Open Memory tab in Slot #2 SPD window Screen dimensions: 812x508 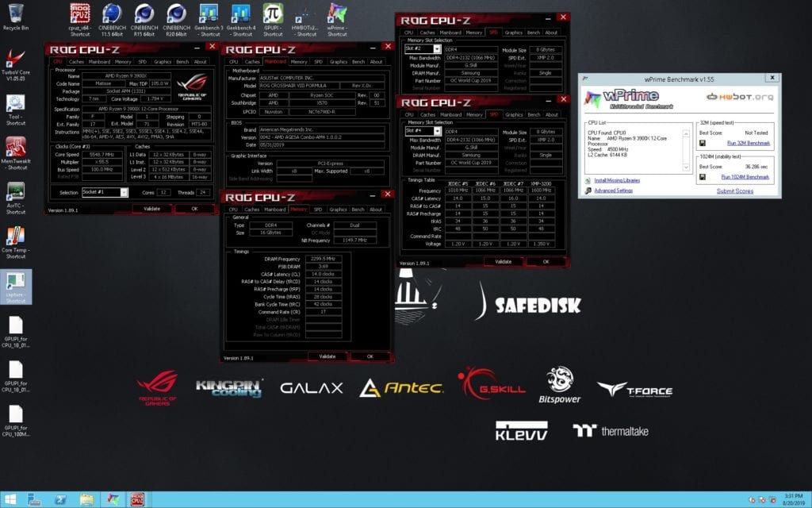pos(474,32)
